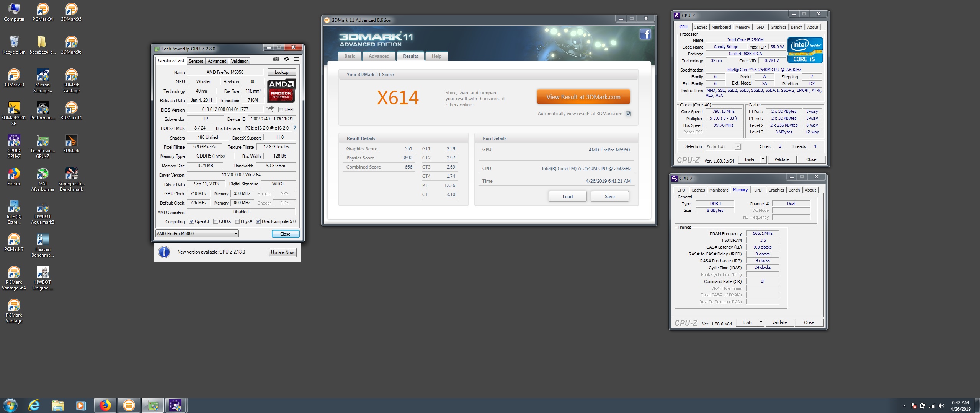Open 3DMark2001 SE desktop icon
980x413 pixels.
[14, 114]
